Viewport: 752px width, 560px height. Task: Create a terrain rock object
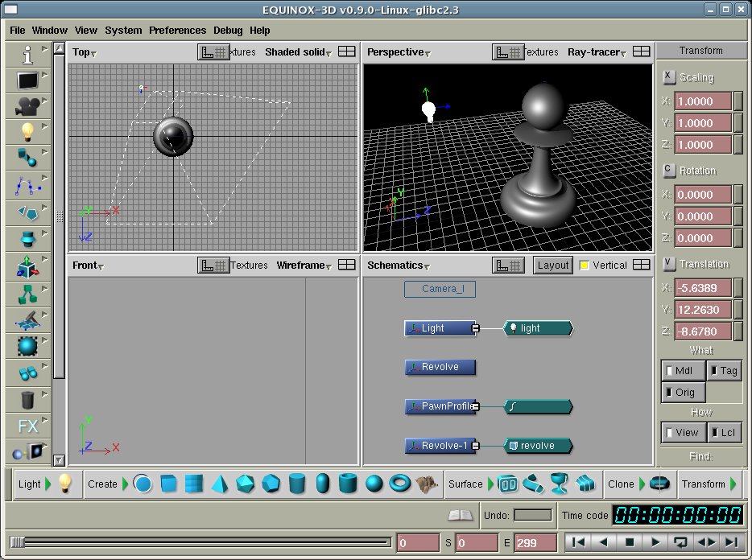[x=427, y=484]
